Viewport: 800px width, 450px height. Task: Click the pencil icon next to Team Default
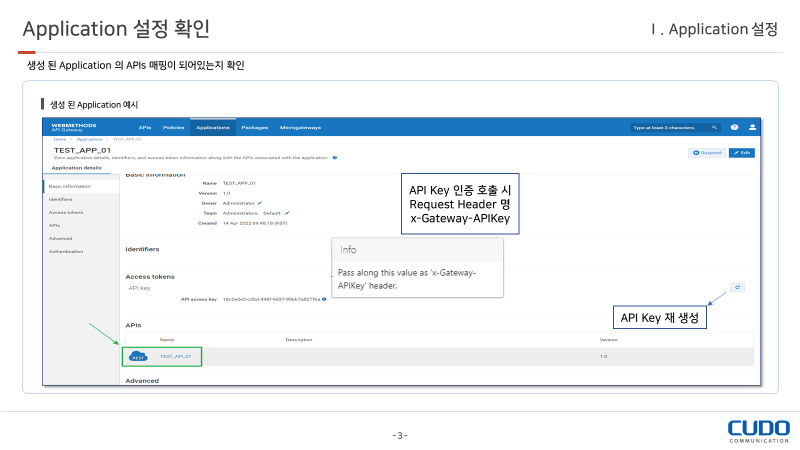point(287,213)
